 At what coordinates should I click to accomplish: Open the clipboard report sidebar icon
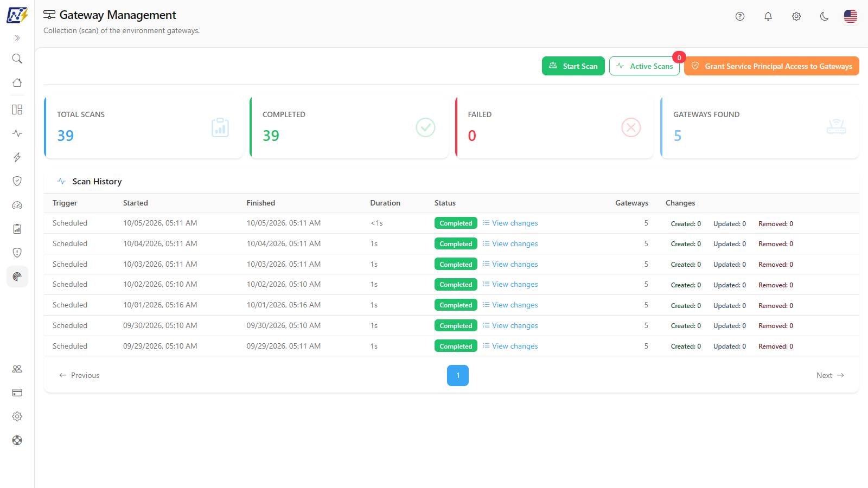pyautogui.click(x=17, y=229)
